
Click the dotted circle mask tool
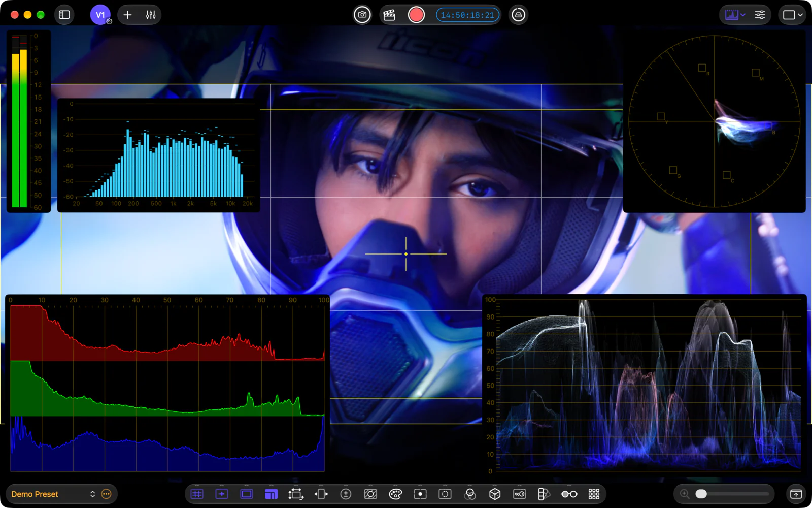point(445,494)
